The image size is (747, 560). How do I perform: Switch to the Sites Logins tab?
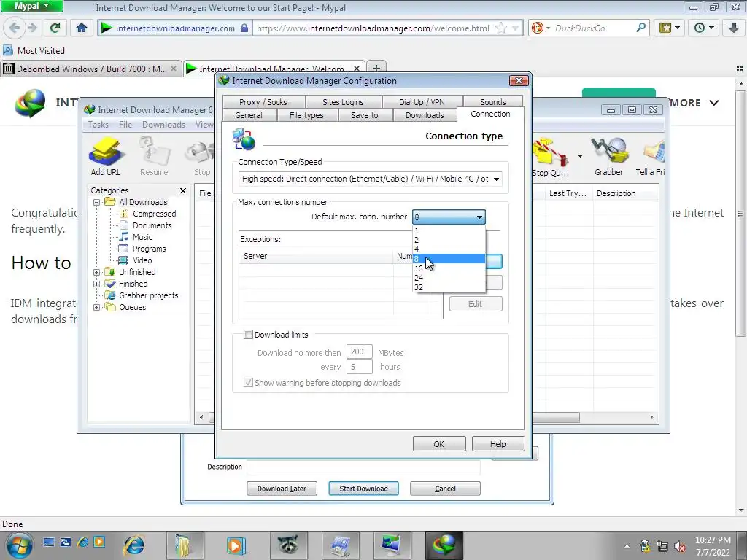343,102
